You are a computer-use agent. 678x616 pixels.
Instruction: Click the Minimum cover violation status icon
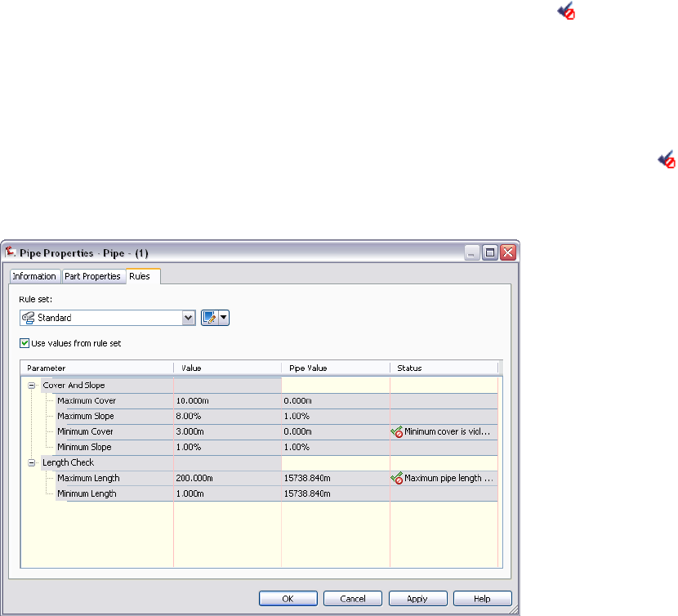pyautogui.click(x=396, y=431)
